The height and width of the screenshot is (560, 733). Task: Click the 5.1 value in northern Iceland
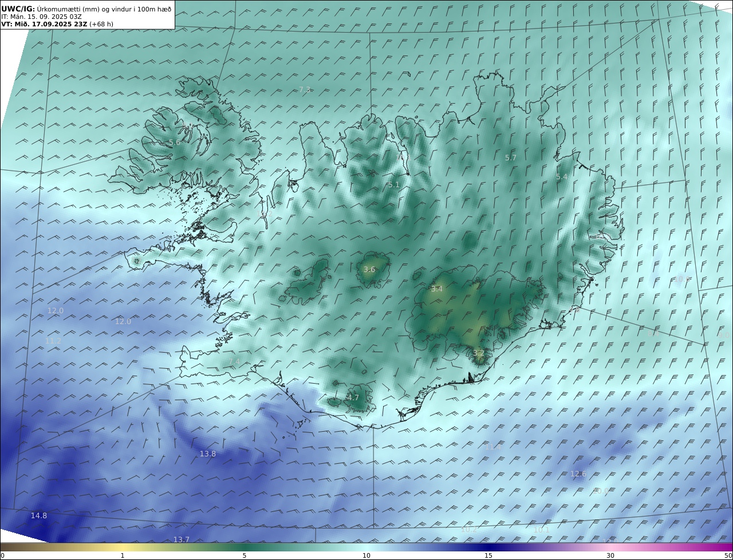(x=393, y=184)
